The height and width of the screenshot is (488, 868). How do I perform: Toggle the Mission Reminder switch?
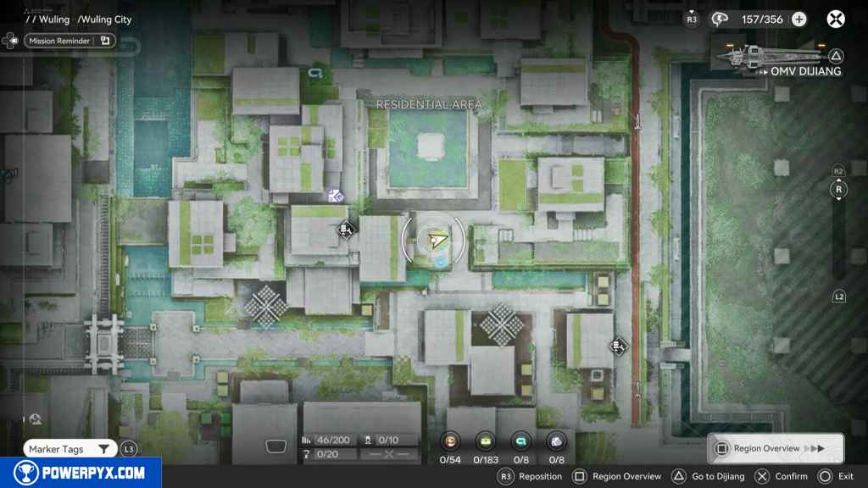coord(105,40)
